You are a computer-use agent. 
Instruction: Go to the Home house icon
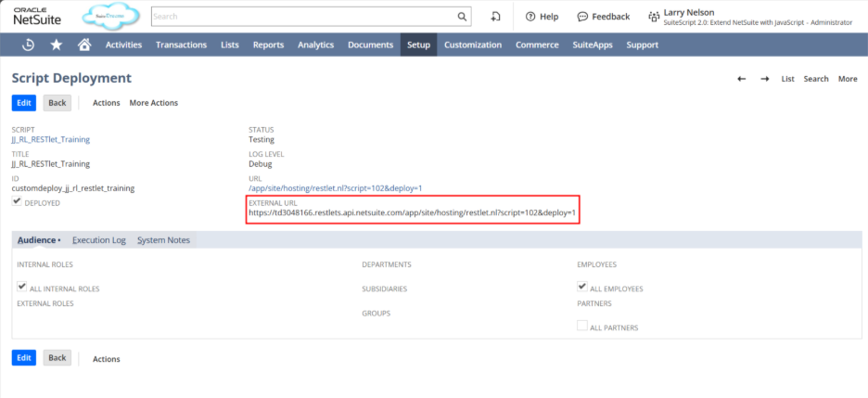click(x=84, y=45)
